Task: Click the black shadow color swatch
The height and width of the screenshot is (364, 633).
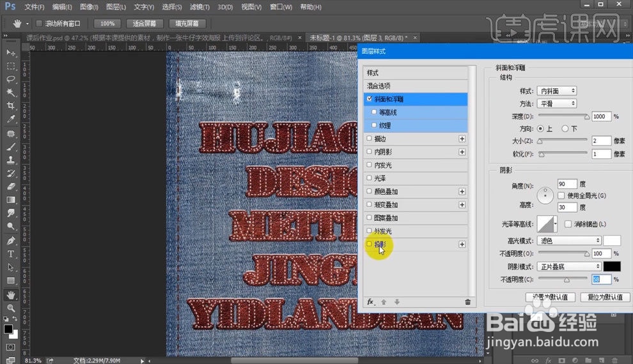Action: tap(612, 266)
